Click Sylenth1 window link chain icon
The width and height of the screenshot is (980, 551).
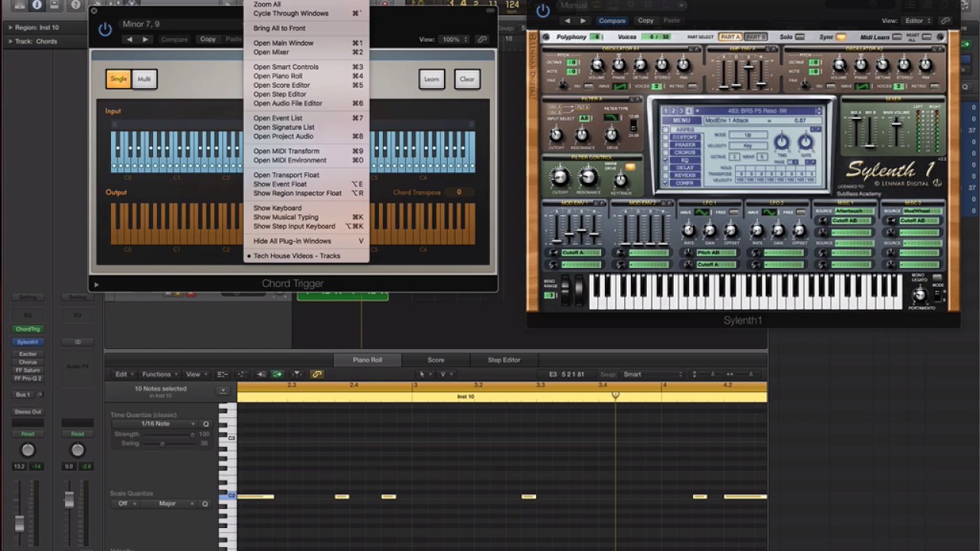pyautogui.click(x=946, y=21)
